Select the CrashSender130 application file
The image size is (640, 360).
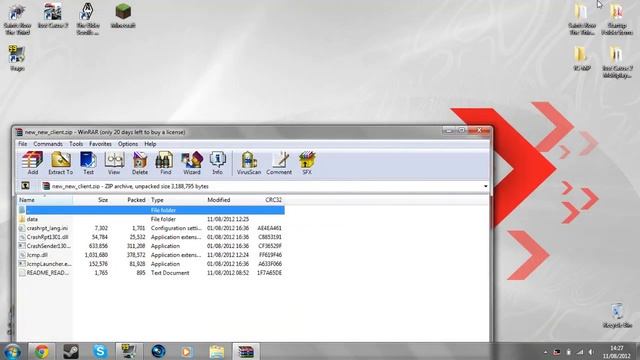151,246
